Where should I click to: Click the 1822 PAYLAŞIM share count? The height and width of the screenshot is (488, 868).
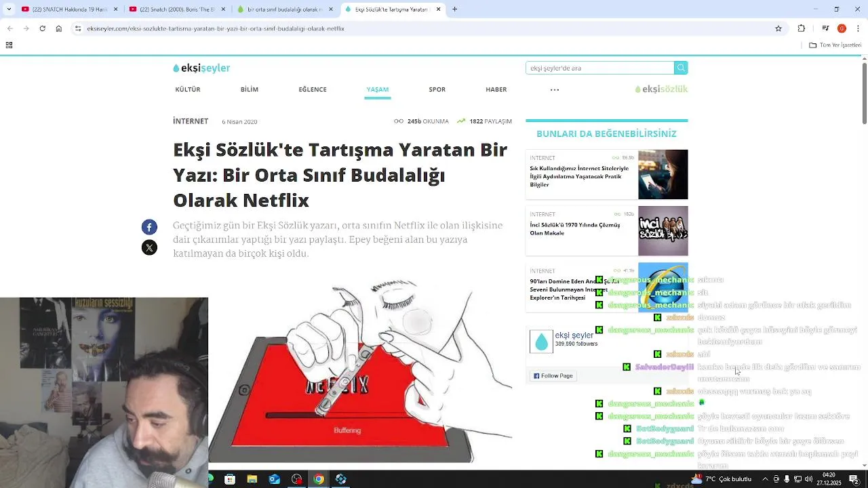[484, 121]
